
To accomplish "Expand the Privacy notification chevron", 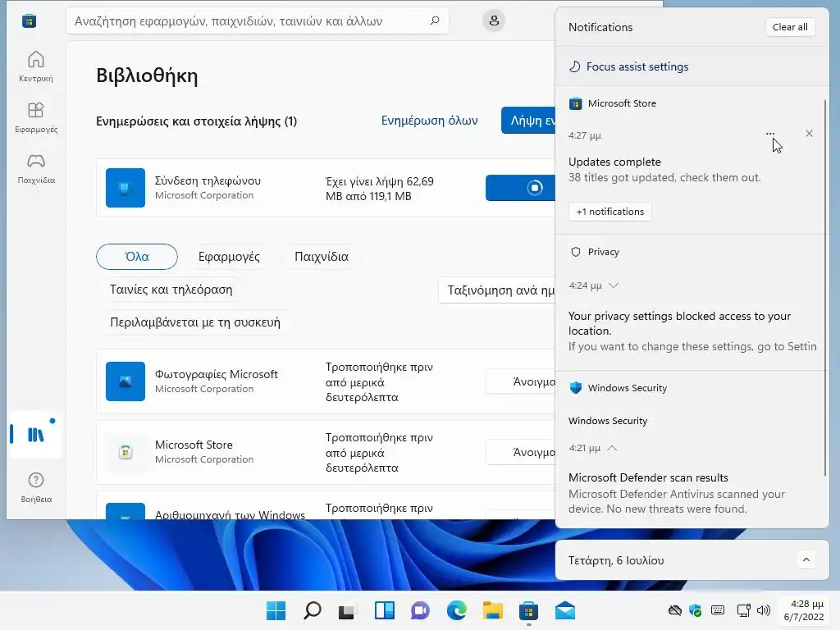I will (x=614, y=285).
